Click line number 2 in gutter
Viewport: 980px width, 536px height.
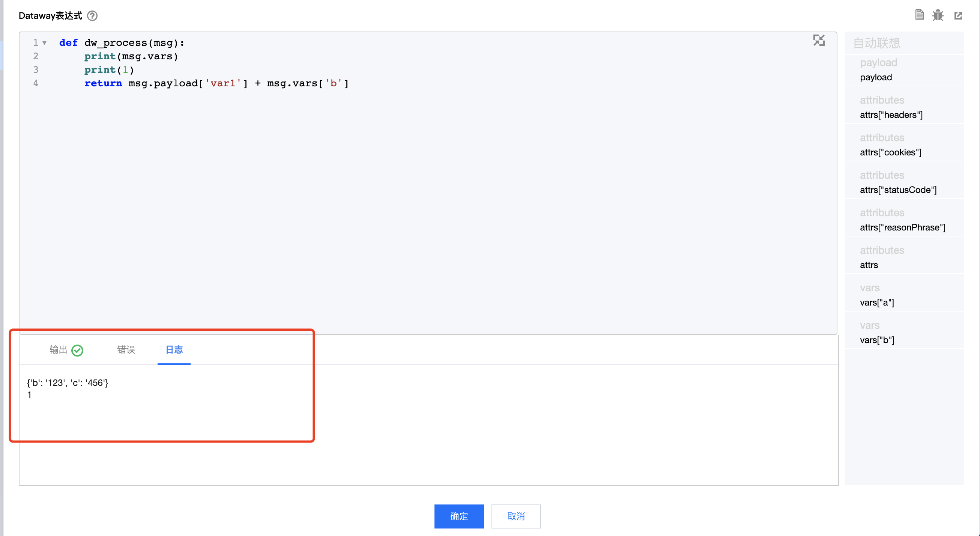[x=36, y=56]
